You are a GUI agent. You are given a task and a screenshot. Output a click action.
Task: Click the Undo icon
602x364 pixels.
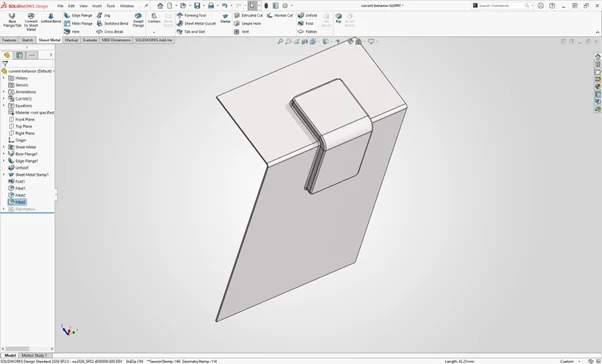(x=225, y=5)
